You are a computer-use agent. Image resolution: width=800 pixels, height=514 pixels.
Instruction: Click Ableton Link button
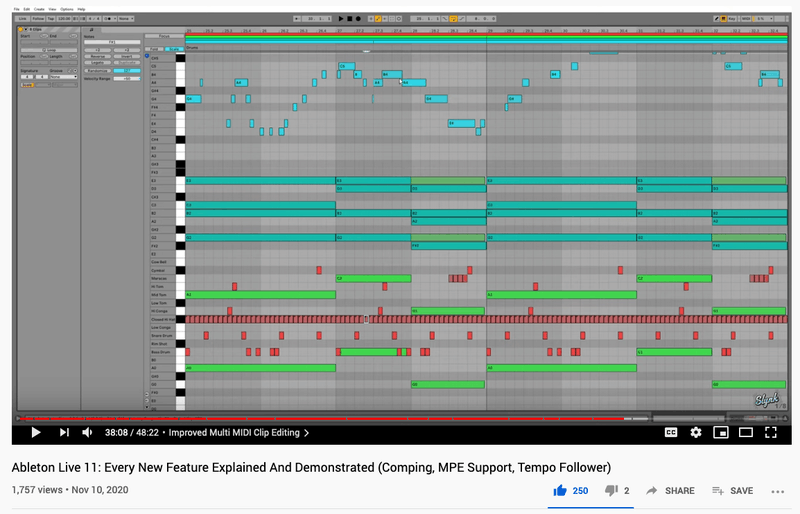pyautogui.click(x=22, y=19)
